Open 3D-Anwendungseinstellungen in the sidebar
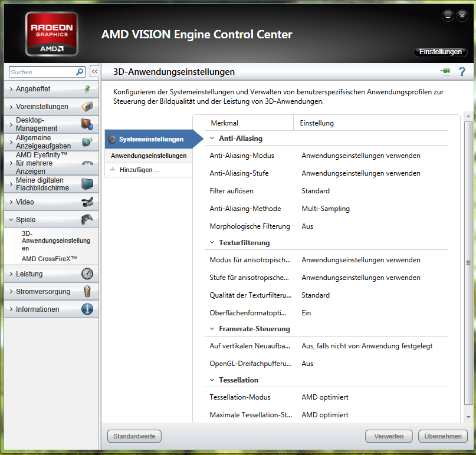 click(56, 240)
